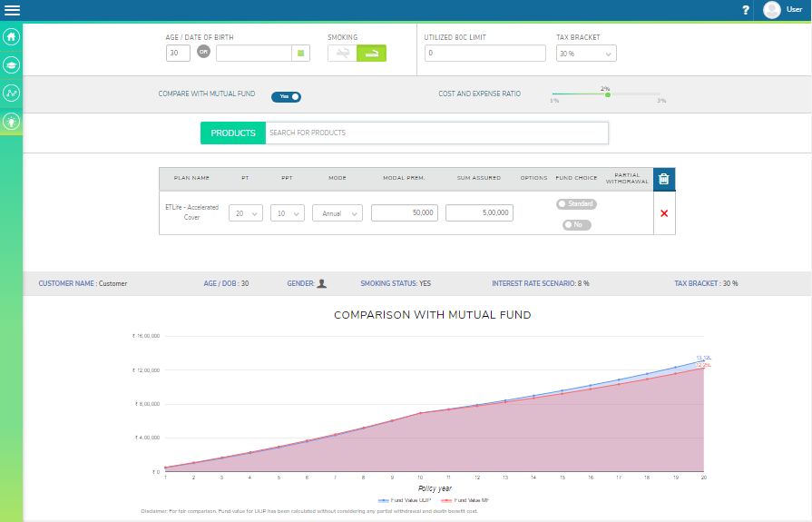This screenshot has width=812, height=522.
Task: Open the Tax Bracket dropdown
Action: (585, 54)
